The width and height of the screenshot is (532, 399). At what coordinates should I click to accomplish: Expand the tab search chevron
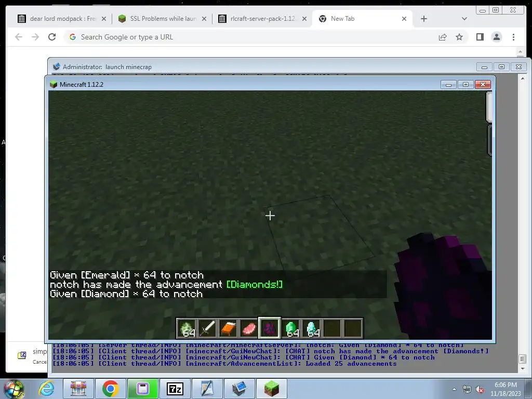point(464,19)
